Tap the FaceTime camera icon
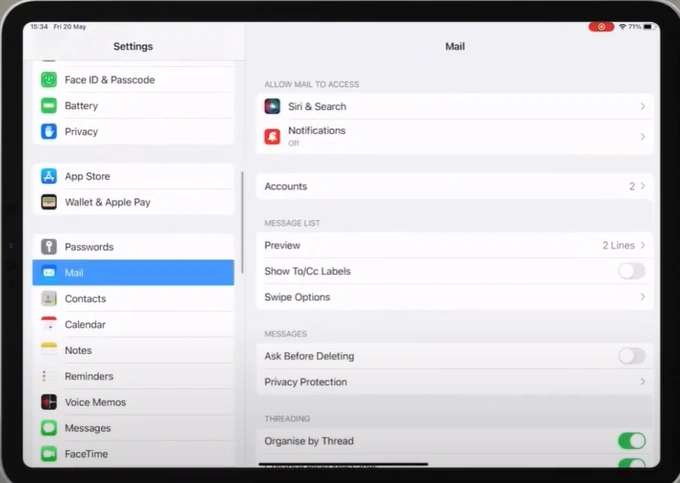680x483 pixels. click(x=49, y=454)
